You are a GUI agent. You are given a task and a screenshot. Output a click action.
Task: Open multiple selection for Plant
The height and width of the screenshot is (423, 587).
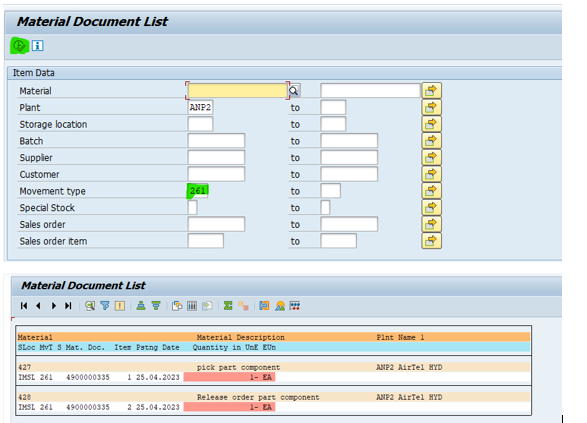click(x=431, y=107)
